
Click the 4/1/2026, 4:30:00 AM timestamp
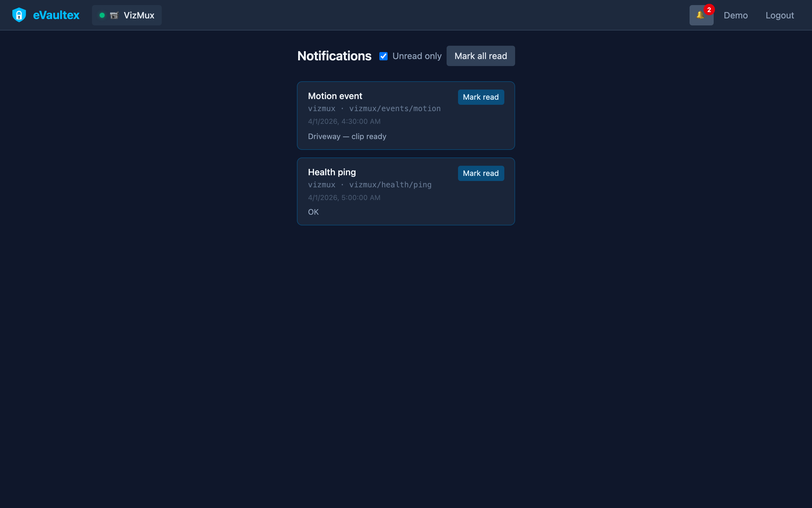344,121
